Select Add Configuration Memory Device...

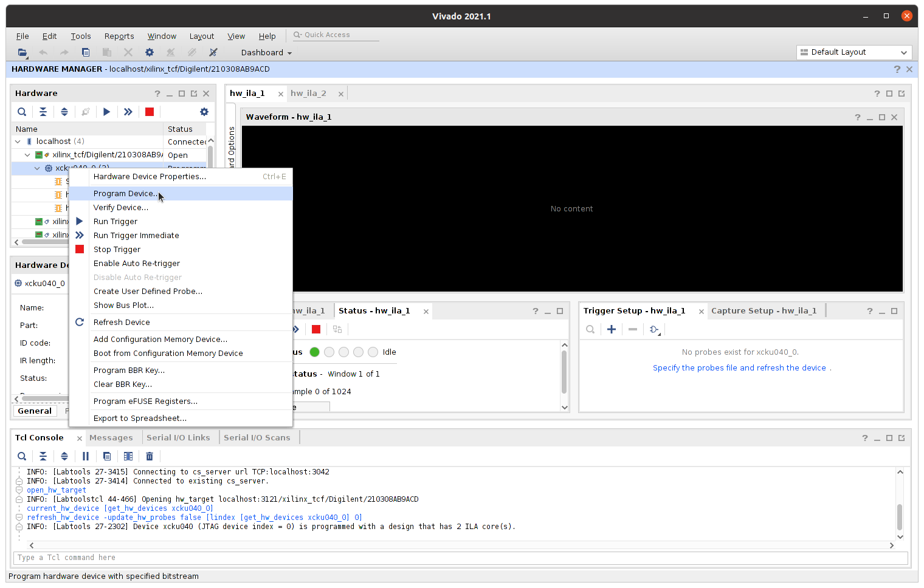tap(181, 340)
